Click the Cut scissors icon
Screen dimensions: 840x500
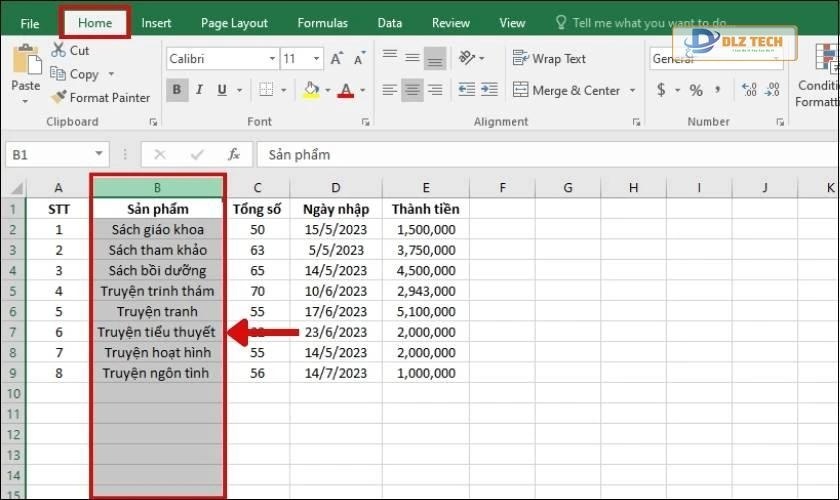[x=57, y=50]
